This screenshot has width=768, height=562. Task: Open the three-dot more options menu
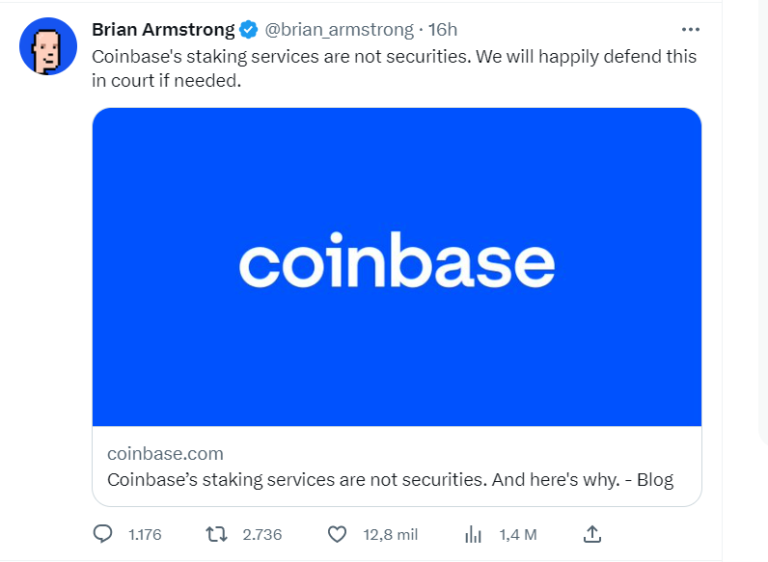pos(690,29)
